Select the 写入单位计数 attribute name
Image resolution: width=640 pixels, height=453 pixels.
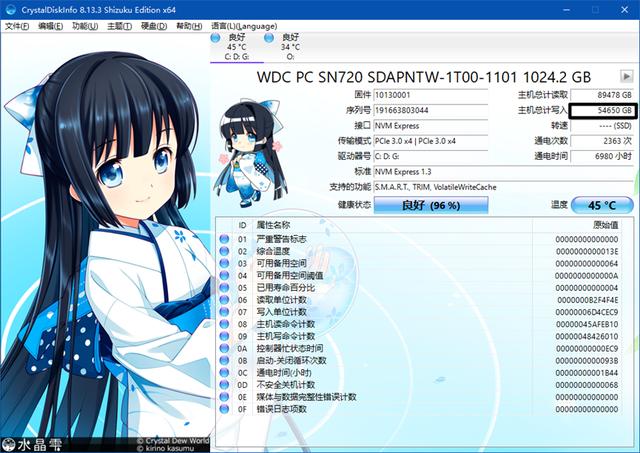coord(281,312)
